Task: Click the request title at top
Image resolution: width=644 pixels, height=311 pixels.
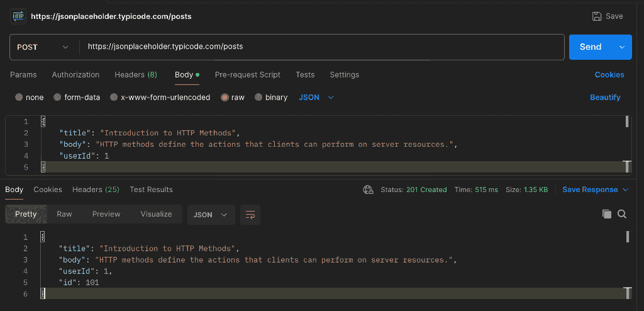Action: tap(111, 16)
